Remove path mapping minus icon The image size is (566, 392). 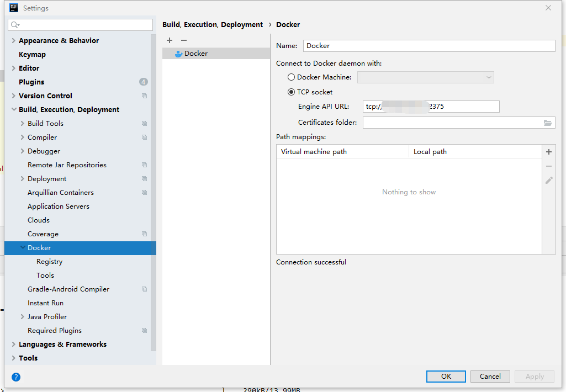[x=549, y=166]
